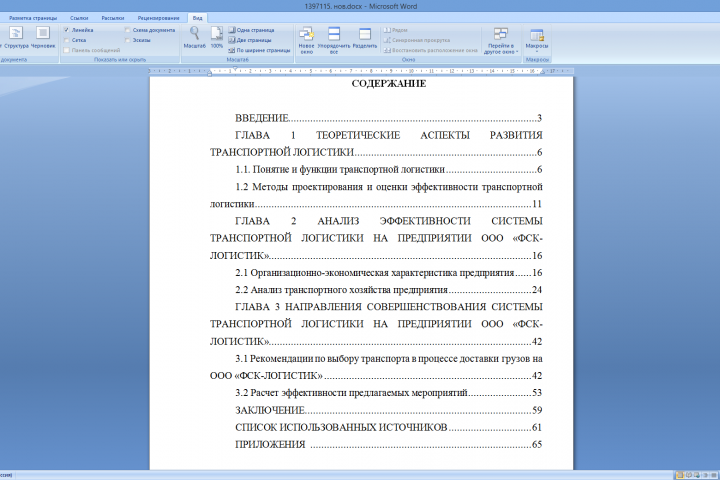Switch to Черновик (Draft) view
720x480 pixels.
pyautogui.click(x=43, y=37)
